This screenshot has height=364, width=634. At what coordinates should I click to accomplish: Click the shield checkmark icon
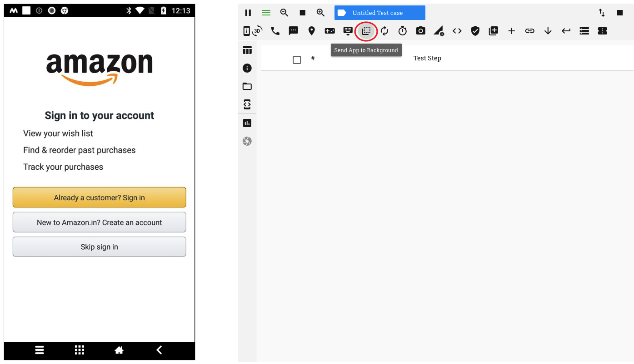tap(475, 31)
